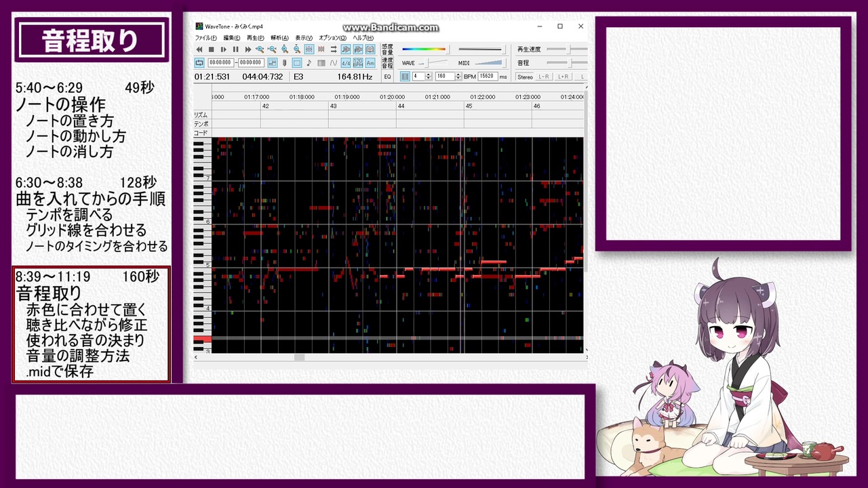Select the L-R channel button

[x=544, y=77]
